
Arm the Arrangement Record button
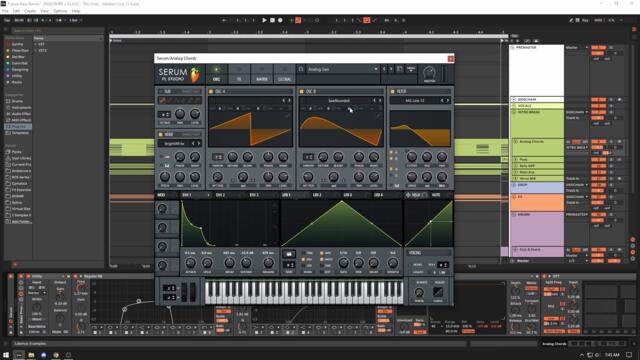[280, 20]
